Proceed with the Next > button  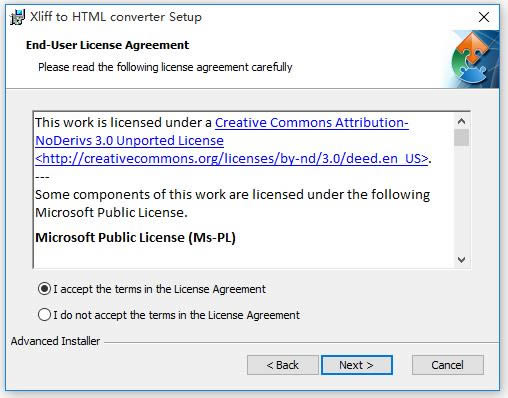(357, 365)
